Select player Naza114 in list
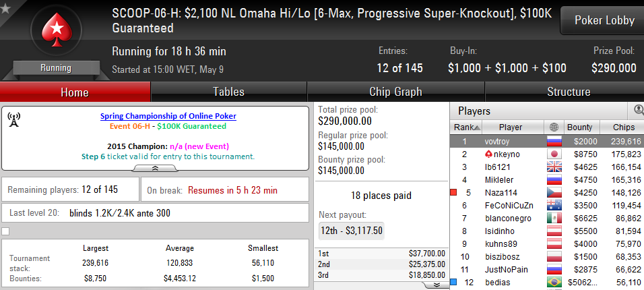Viewport: 644px width, 290px height. pos(547,192)
